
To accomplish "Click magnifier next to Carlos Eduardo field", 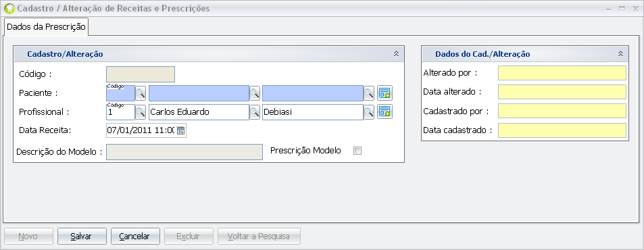I will pos(255,111).
